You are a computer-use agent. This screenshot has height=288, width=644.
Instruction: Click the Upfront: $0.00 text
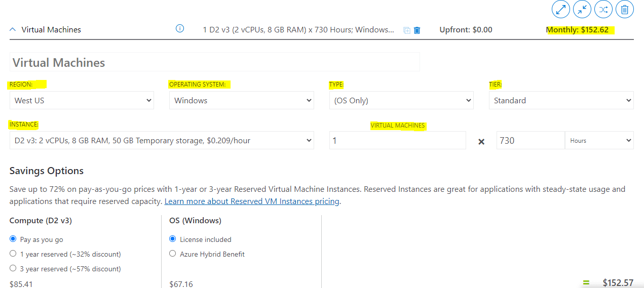(x=466, y=30)
